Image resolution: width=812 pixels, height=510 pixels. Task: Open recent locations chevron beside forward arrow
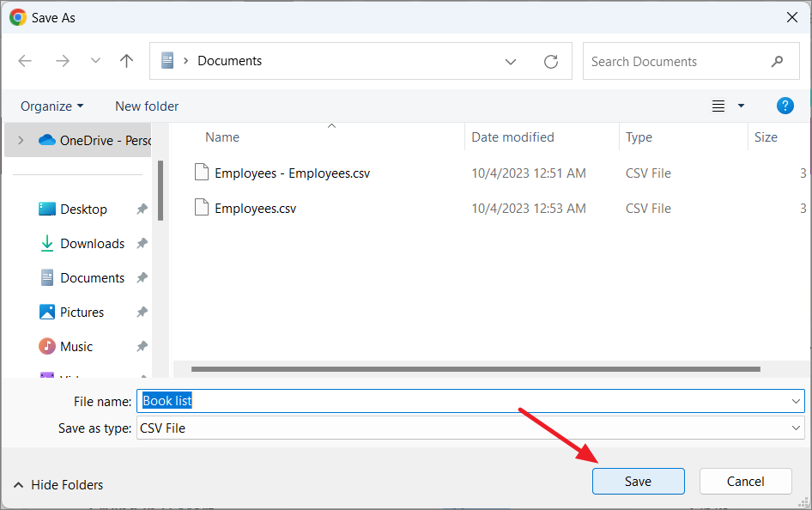click(95, 61)
